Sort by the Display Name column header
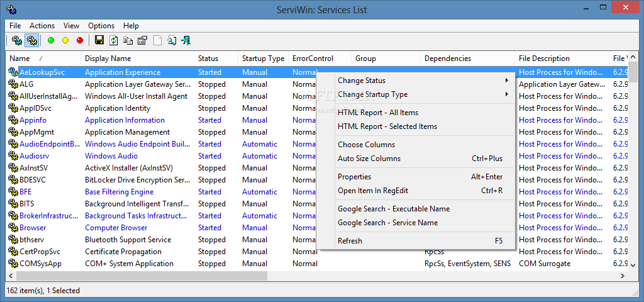The height and width of the screenshot is (302, 644). coord(138,59)
